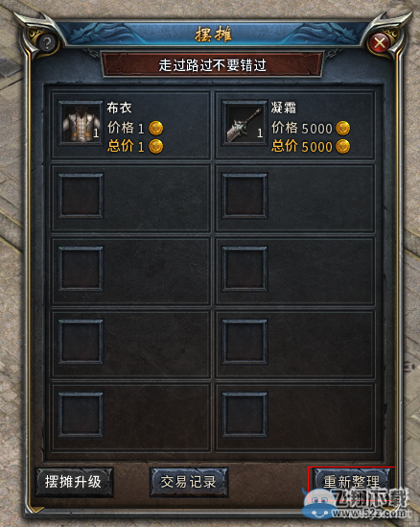Select the third-row right empty item slot

pos(245,269)
